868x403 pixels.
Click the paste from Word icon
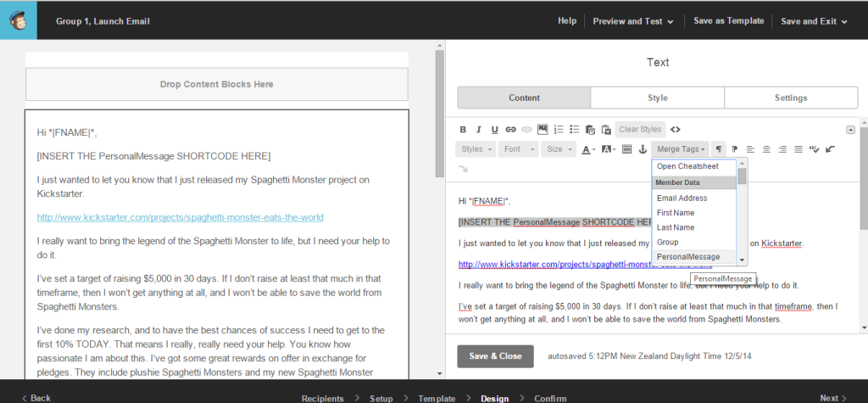[x=606, y=130]
